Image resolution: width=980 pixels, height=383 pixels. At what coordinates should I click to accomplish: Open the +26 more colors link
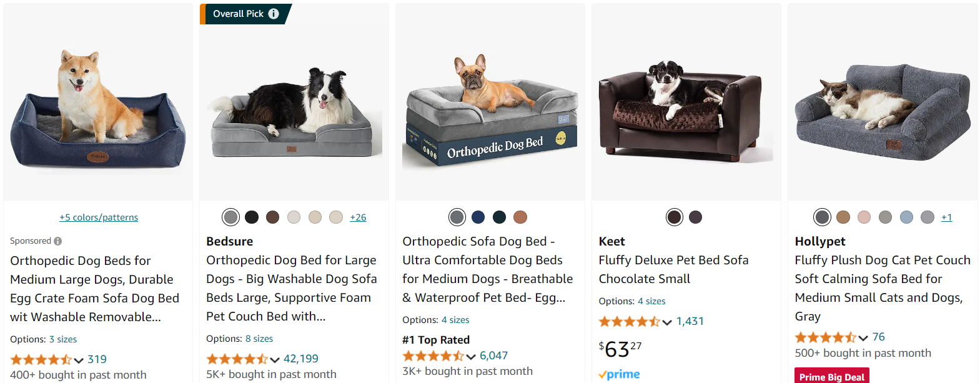click(x=358, y=217)
